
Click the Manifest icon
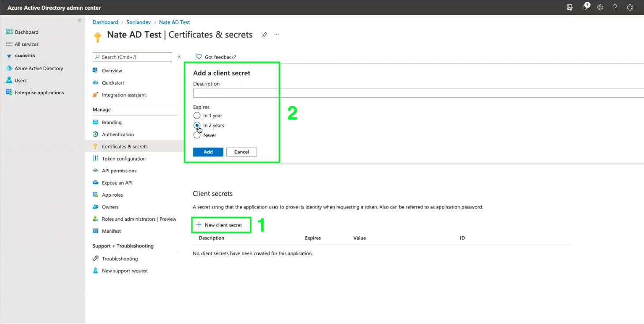click(x=95, y=231)
